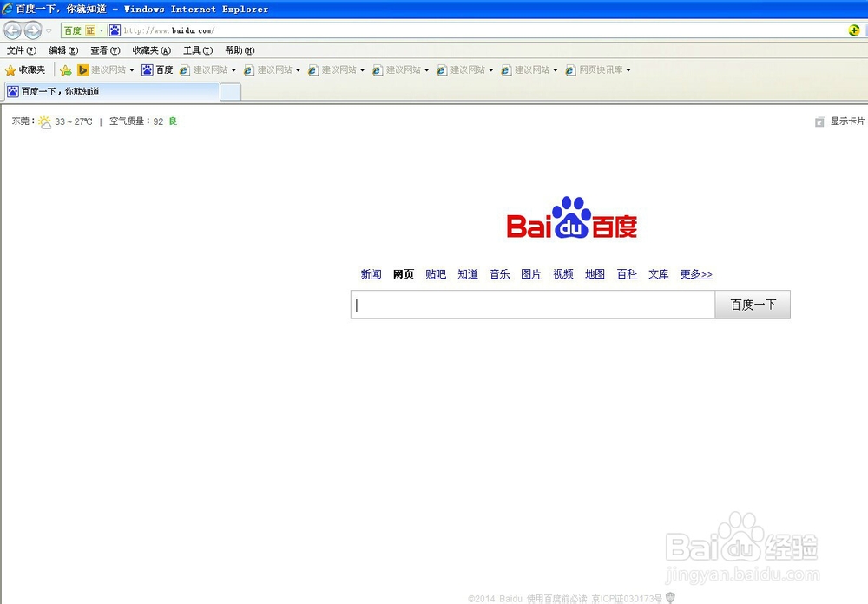Viewport: 868px width, 604px height.
Task: Go forward with the Forward arrow button
Action: click(x=33, y=30)
